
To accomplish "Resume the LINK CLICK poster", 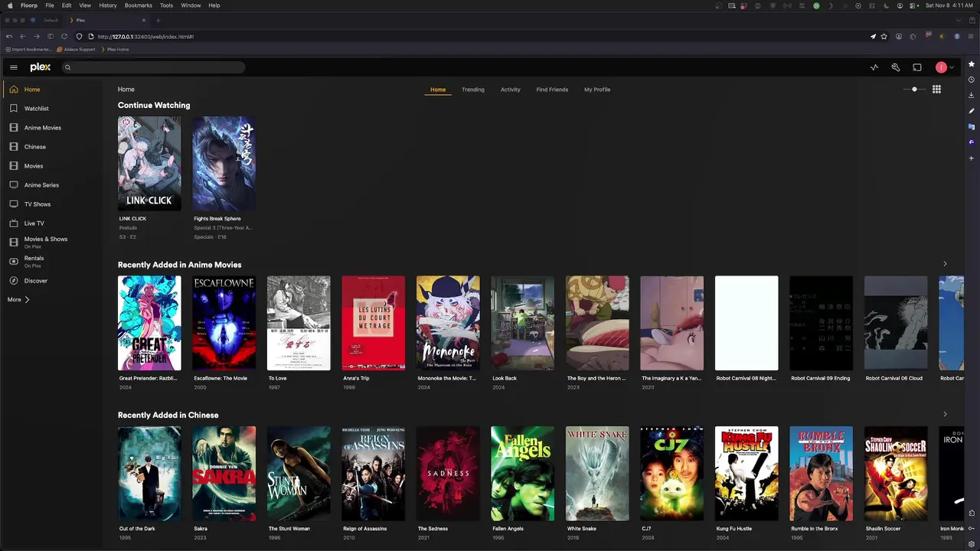I will pos(149,164).
